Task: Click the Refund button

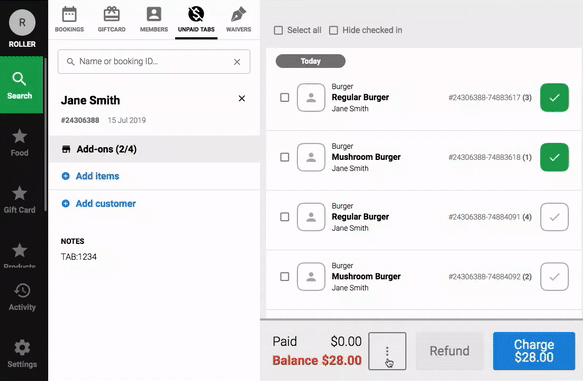Action: pyautogui.click(x=450, y=351)
